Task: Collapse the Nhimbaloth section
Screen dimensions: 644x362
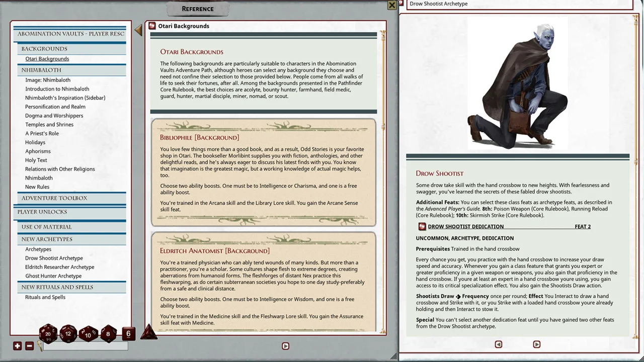Action: [x=72, y=70]
